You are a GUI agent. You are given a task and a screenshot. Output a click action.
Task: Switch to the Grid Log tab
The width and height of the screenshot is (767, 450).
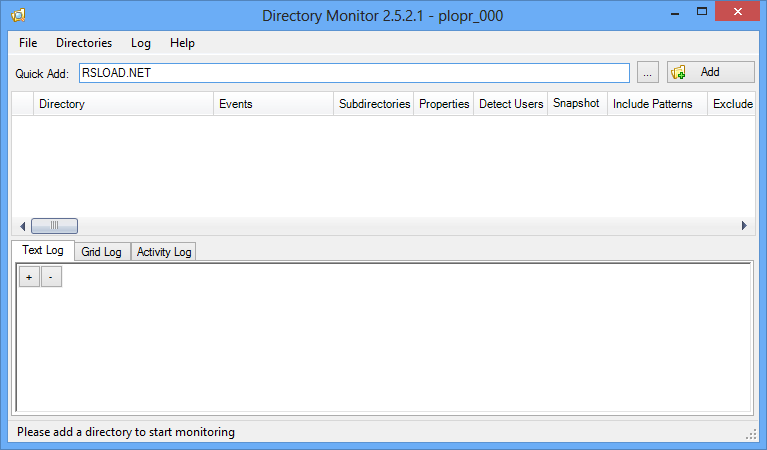click(102, 252)
